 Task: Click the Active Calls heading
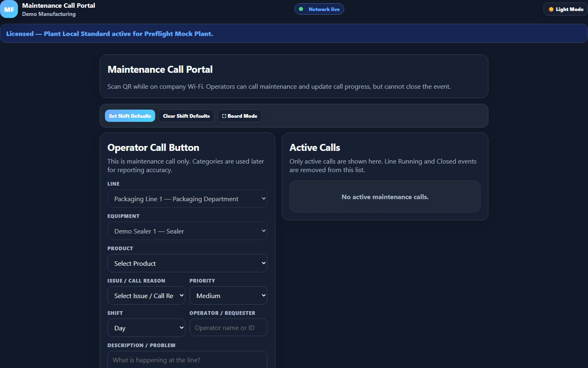tap(315, 148)
